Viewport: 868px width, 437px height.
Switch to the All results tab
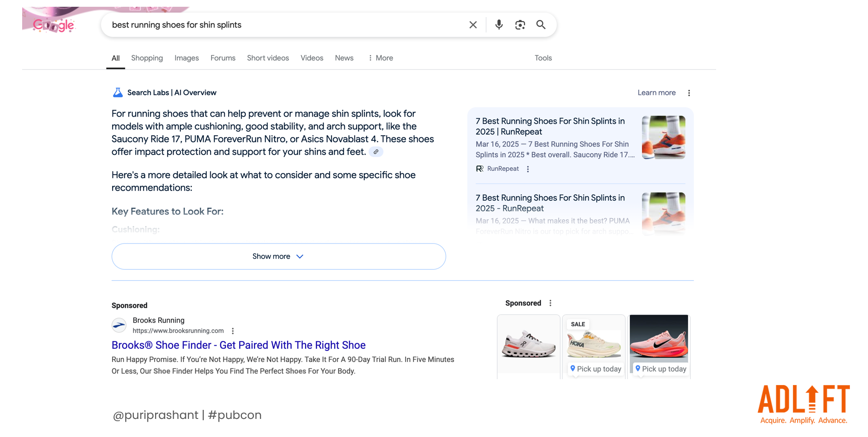click(116, 58)
